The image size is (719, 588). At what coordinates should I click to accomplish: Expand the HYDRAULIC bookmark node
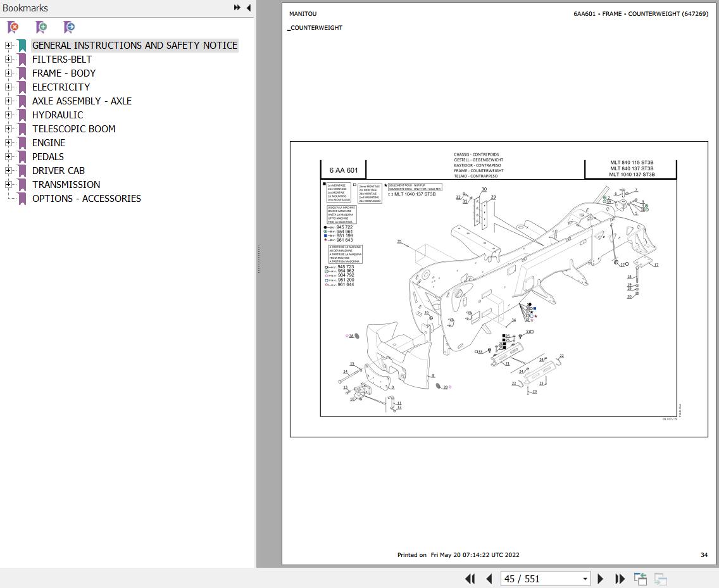click(x=8, y=115)
